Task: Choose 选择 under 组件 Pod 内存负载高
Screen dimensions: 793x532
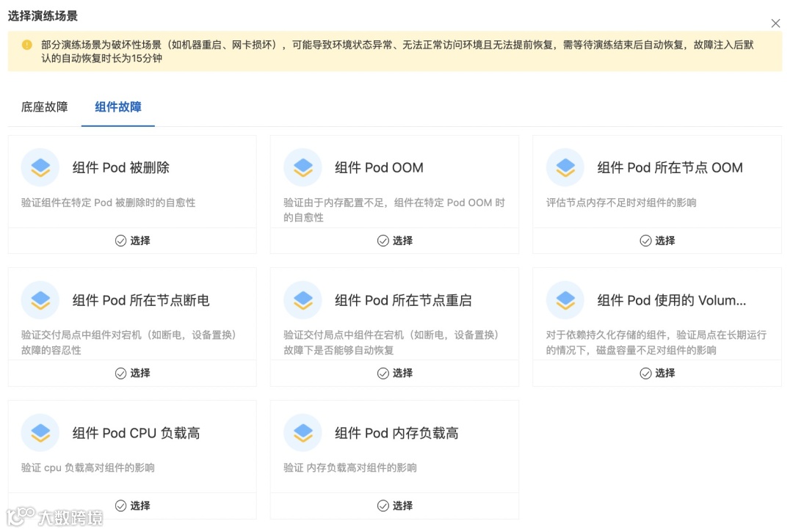Action: pos(395,506)
